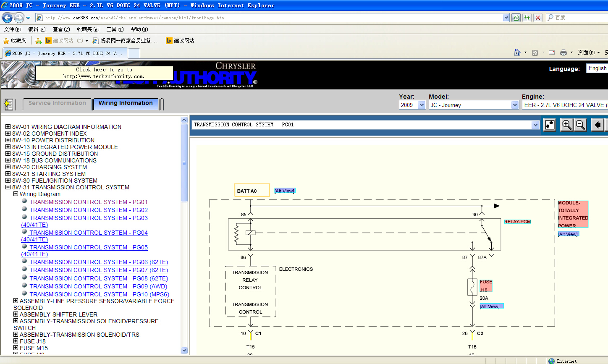
Task: Open the 建议网站 (2) favorites dropdown
Action: (x=86, y=41)
